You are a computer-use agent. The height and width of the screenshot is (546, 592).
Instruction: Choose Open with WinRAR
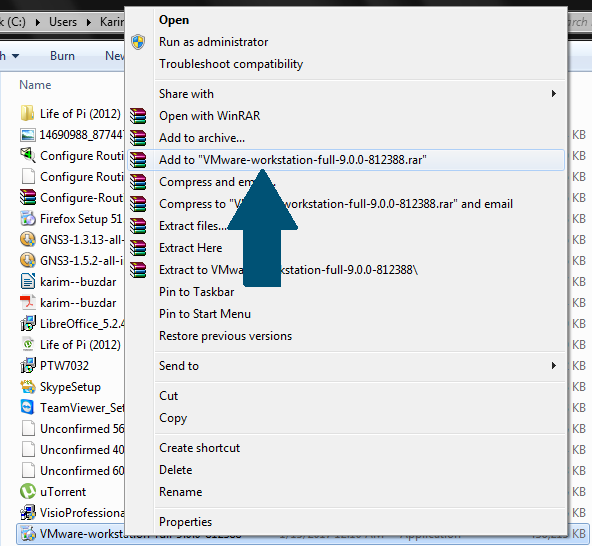tap(345, 116)
